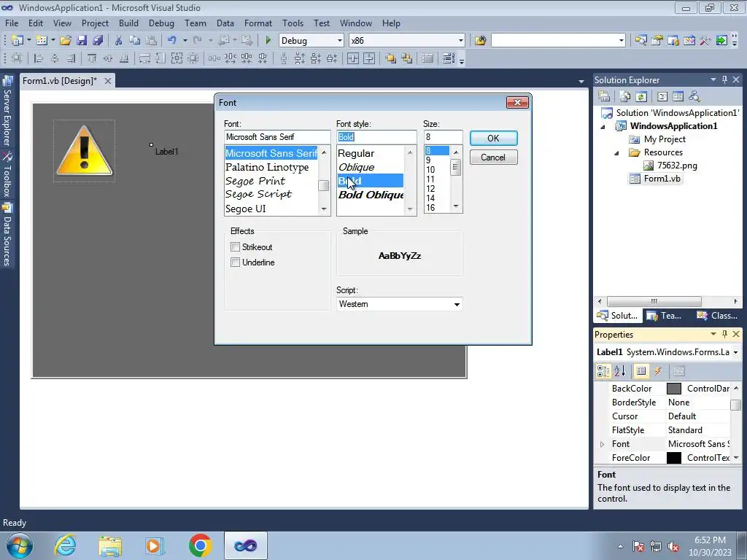
Task: Open the Debug configuration dropdown
Action: [340, 41]
